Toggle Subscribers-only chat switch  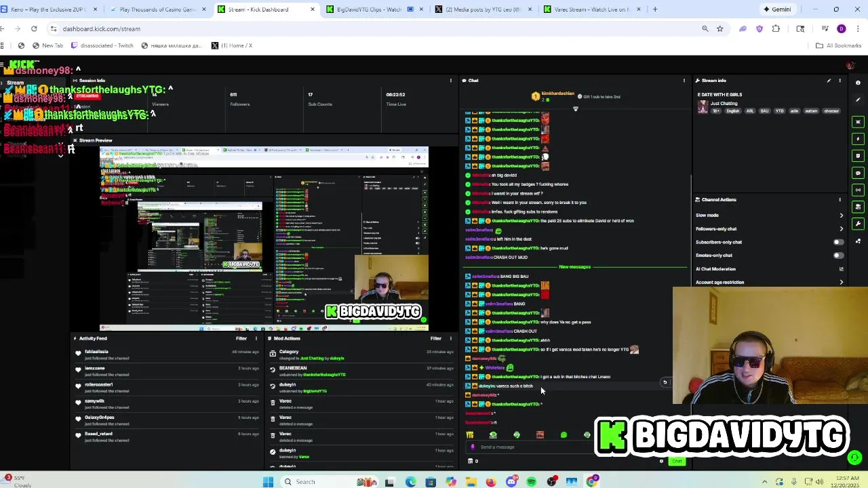click(839, 242)
